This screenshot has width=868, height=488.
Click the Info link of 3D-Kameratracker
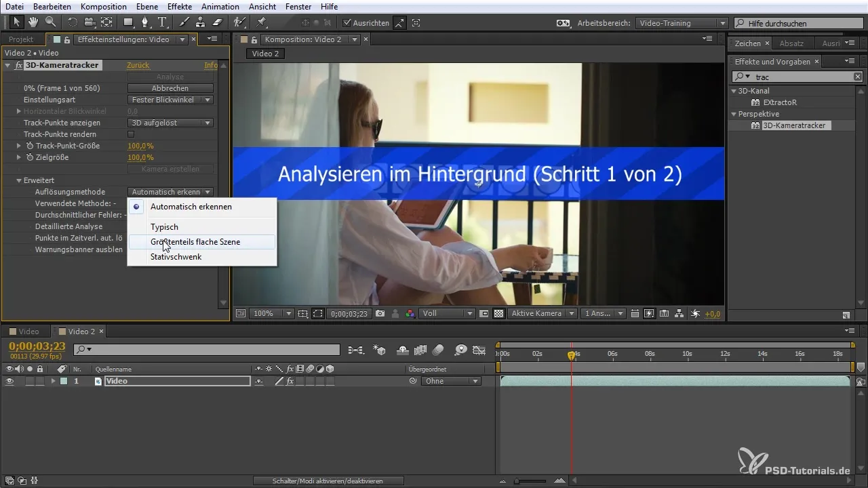pos(211,66)
